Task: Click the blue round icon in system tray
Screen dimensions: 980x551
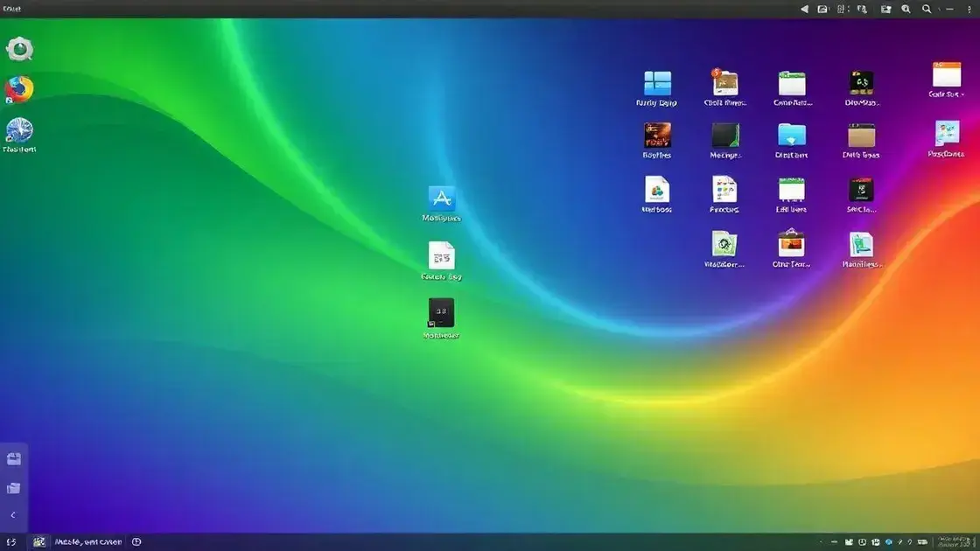Action: pyautogui.click(x=889, y=542)
